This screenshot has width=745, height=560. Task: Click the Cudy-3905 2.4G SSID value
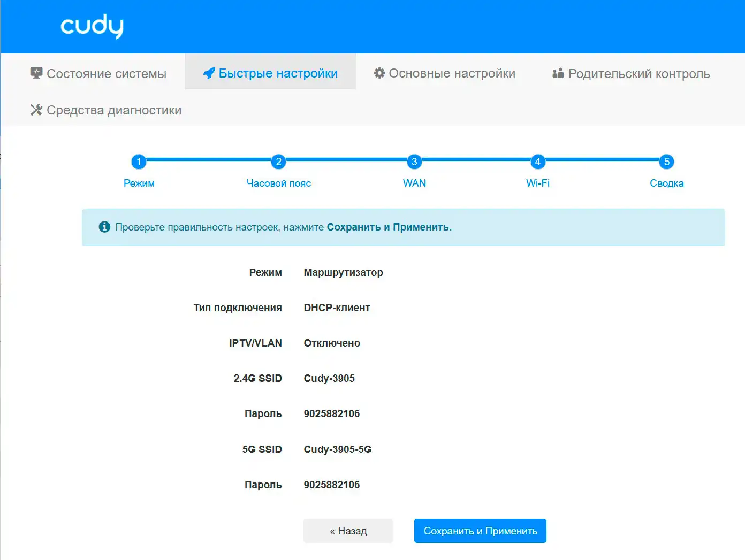[x=329, y=378]
